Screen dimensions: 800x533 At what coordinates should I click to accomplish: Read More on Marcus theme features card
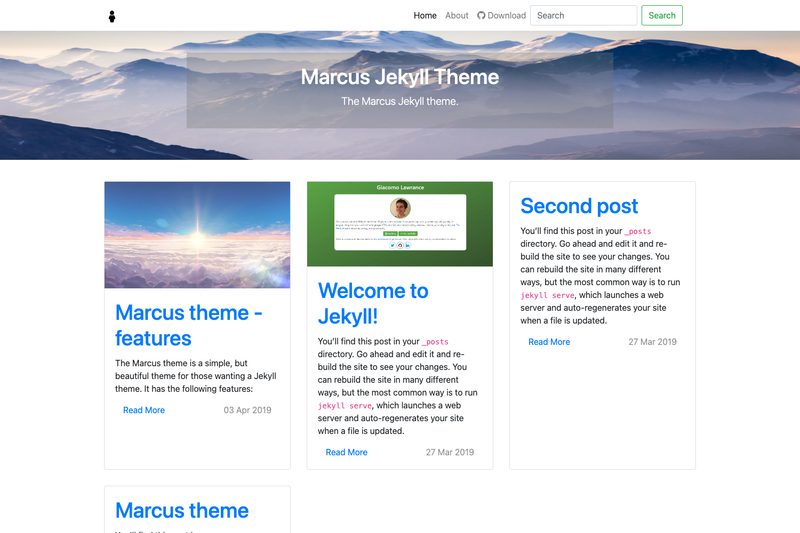144,410
